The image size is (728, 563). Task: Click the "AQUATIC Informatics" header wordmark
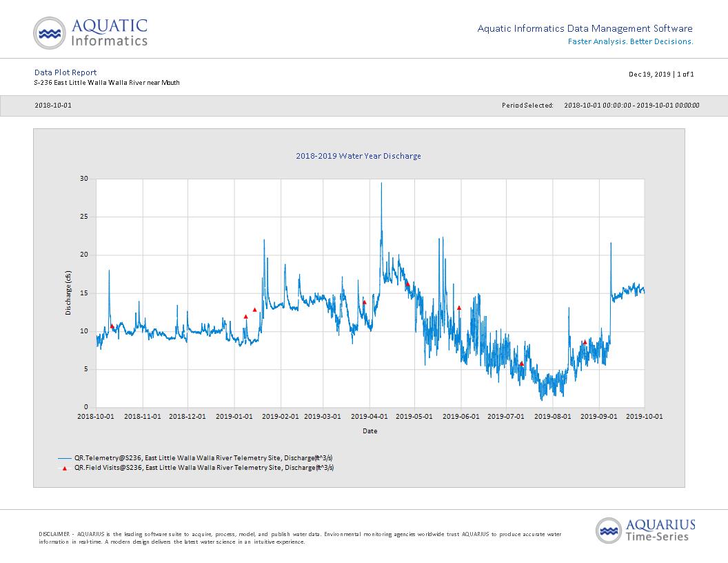(109, 32)
